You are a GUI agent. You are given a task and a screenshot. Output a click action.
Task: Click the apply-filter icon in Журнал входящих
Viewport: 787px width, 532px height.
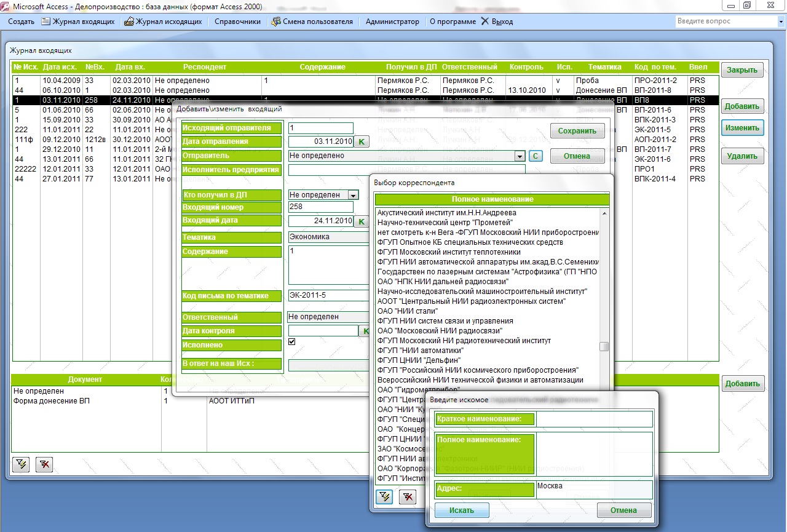click(x=21, y=464)
